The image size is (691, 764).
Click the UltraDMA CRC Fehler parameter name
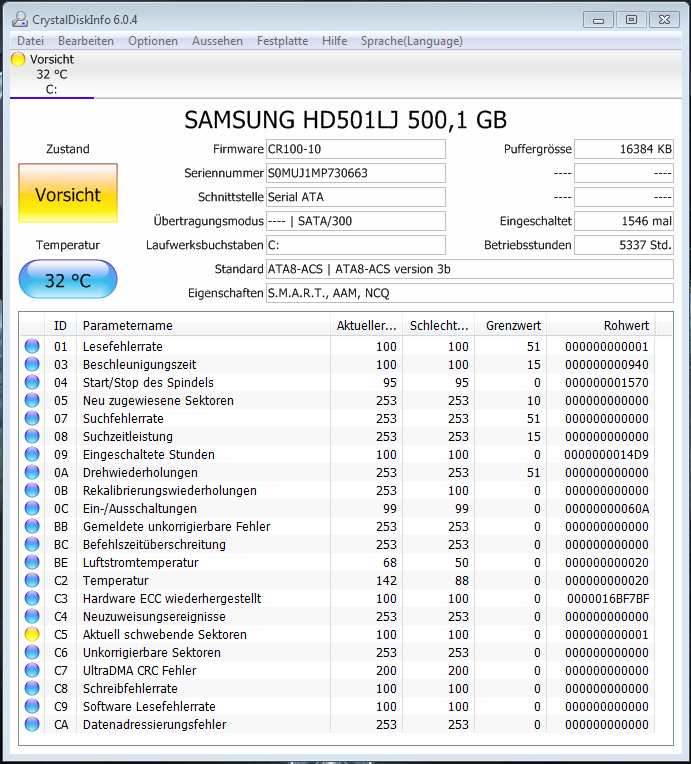pyautogui.click(x=139, y=670)
